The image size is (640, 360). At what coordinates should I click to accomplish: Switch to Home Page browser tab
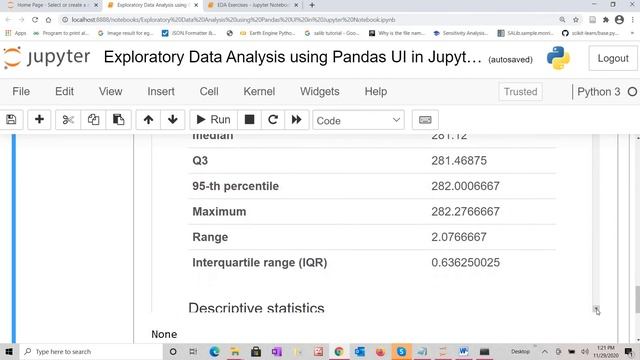tap(52, 5)
